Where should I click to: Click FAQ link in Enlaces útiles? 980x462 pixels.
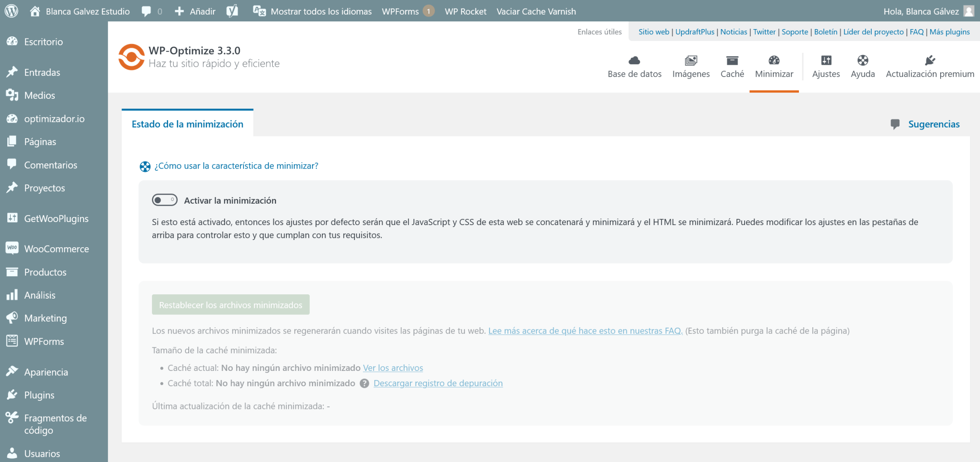point(917,32)
